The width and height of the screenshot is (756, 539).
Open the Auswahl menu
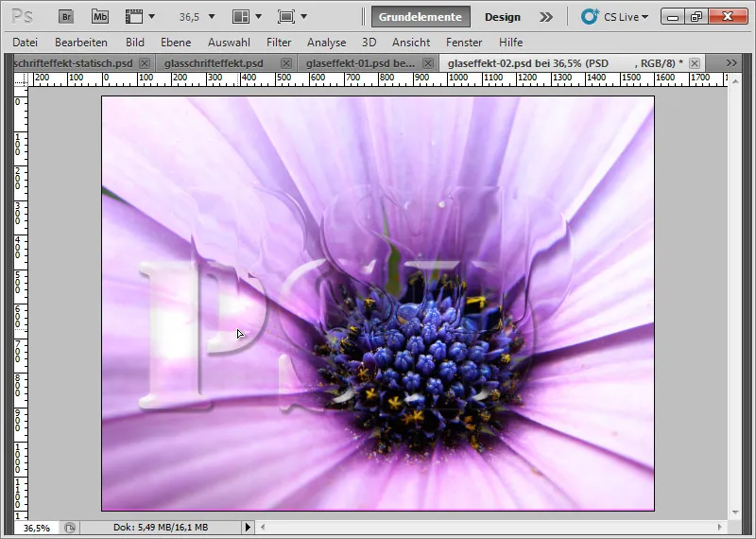tap(229, 43)
